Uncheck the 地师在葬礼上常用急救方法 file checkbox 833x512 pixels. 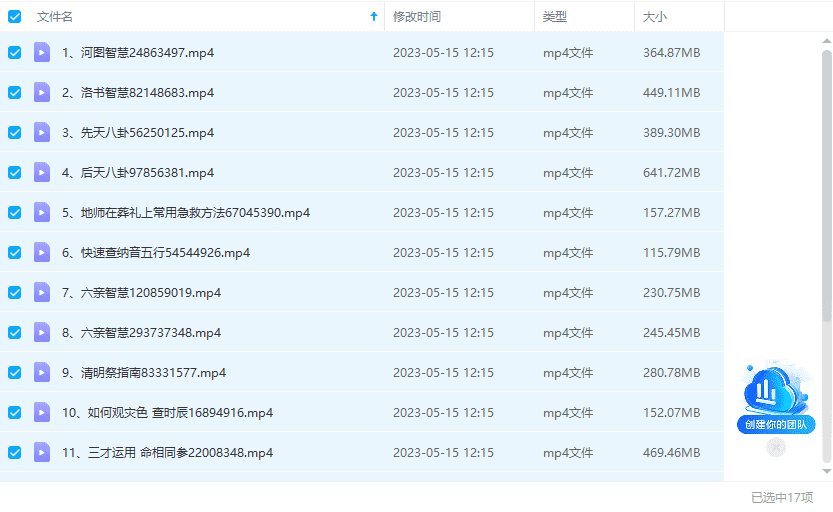point(15,212)
